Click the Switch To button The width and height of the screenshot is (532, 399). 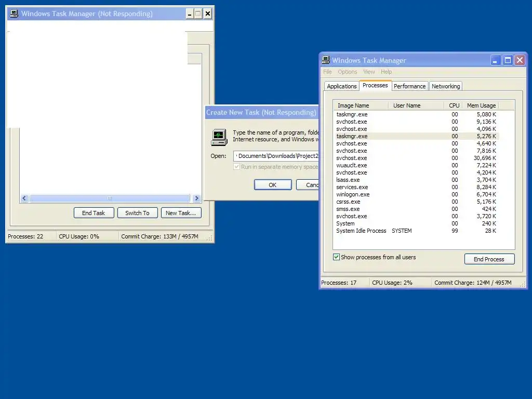[x=137, y=213]
